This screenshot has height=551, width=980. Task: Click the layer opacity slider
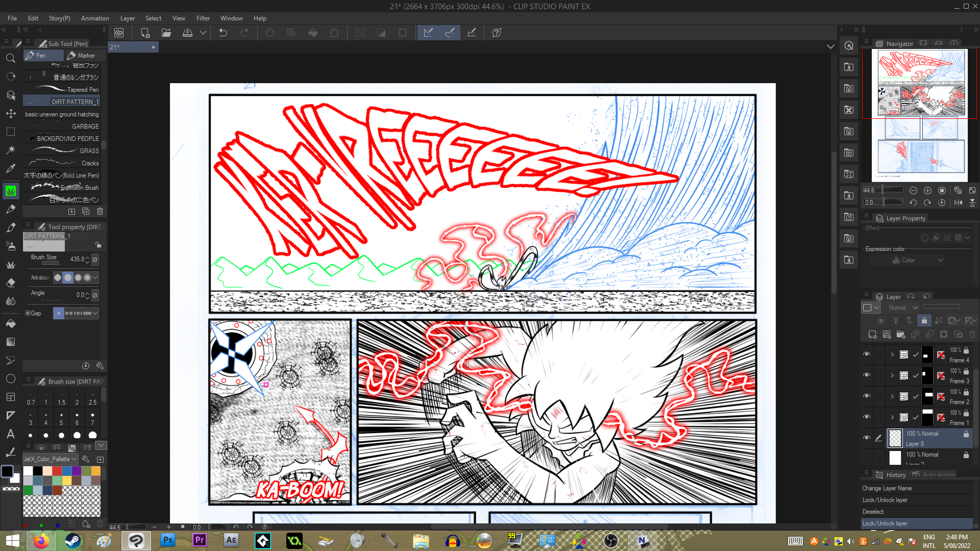(942, 307)
